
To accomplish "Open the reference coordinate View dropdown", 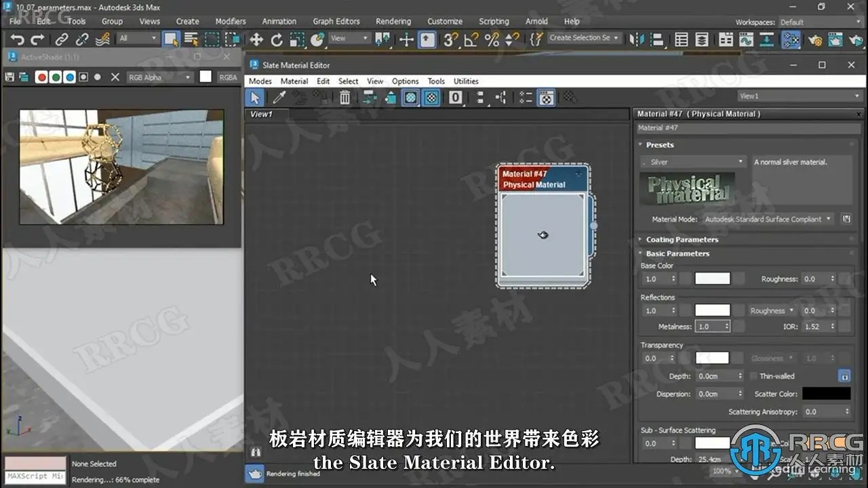I will pyautogui.click(x=349, y=39).
